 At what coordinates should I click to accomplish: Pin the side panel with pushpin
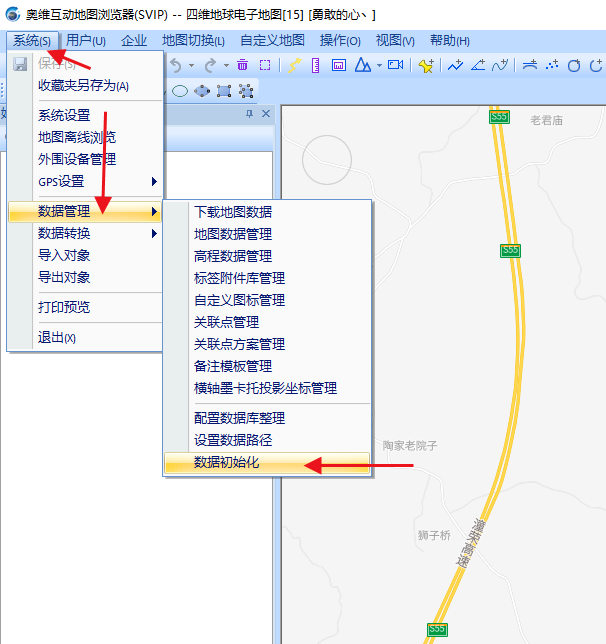(249, 114)
